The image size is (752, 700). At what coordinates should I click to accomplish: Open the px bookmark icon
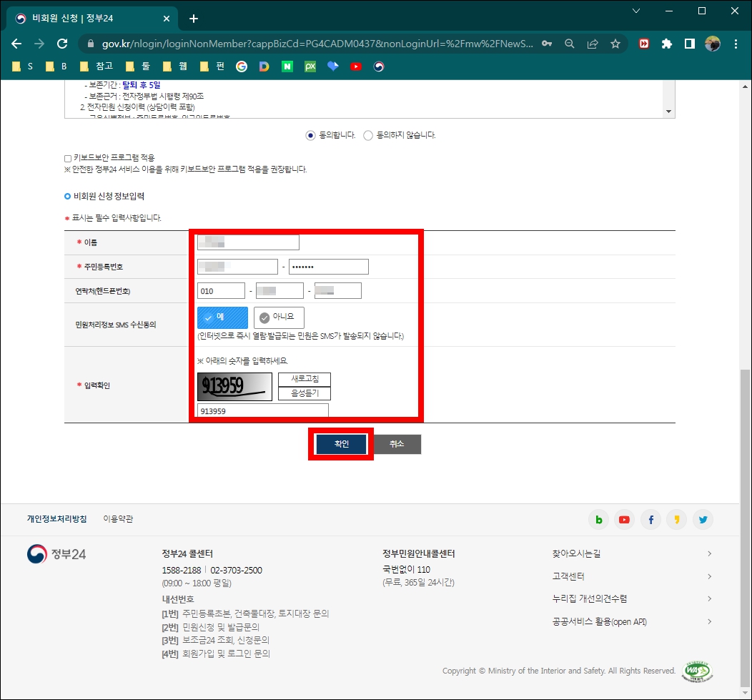(x=310, y=66)
